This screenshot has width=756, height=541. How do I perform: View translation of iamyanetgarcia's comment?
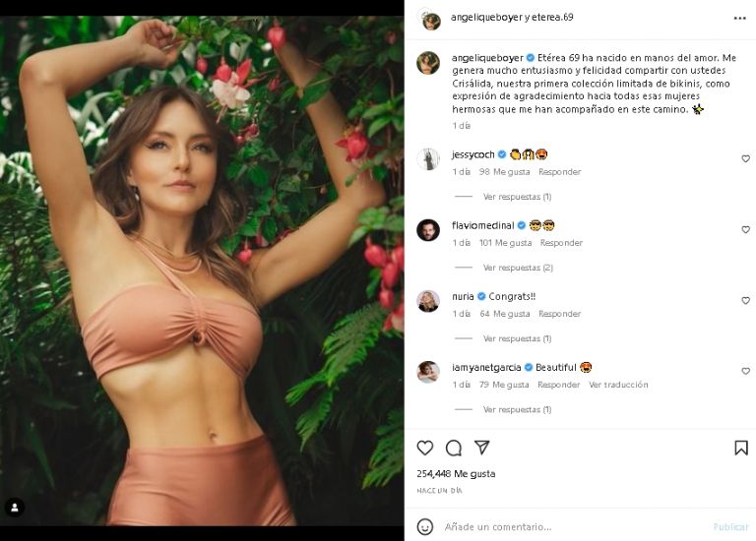pos(618,385)
